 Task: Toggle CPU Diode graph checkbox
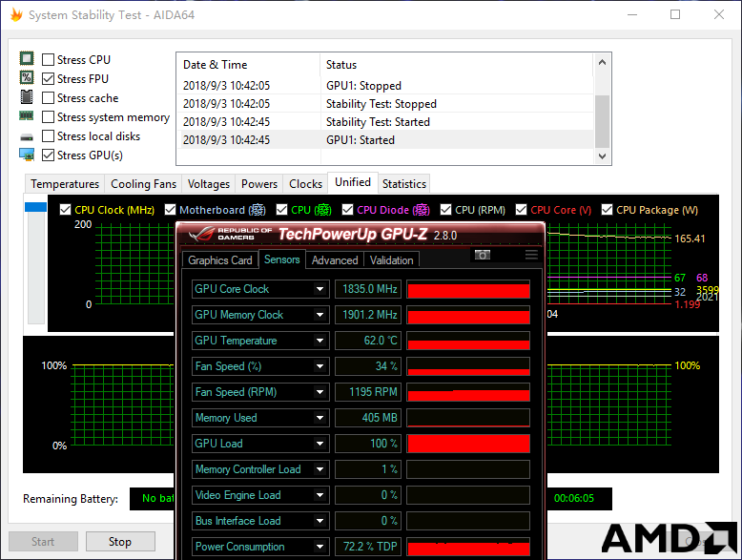click(x=347, y=210)
